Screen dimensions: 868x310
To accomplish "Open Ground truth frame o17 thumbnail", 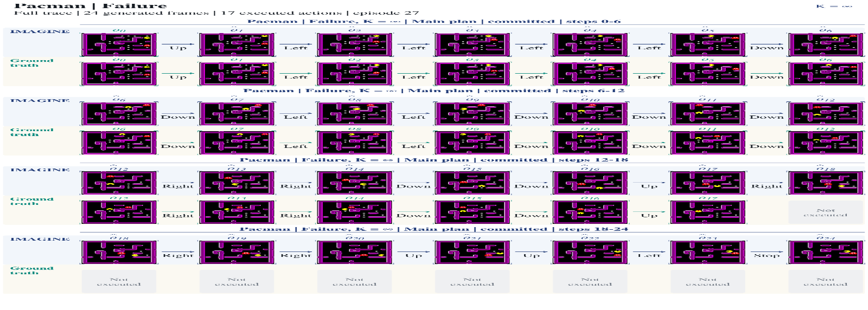I will 708,212.
